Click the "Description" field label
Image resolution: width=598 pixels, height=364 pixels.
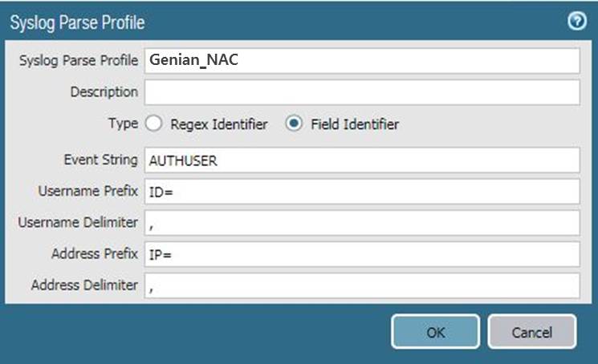(104, 92)
